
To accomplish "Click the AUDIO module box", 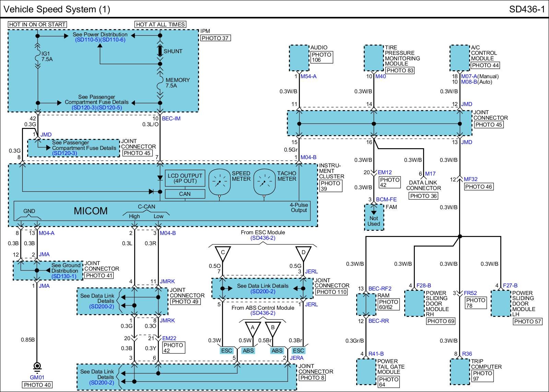I will pyautogui.click(x=299, y=58).
